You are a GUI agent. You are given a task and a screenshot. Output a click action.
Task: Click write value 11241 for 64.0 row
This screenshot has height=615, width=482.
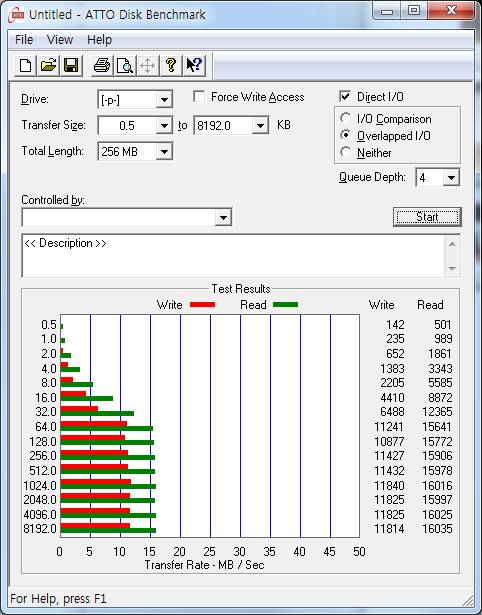(x=389, y=427)
